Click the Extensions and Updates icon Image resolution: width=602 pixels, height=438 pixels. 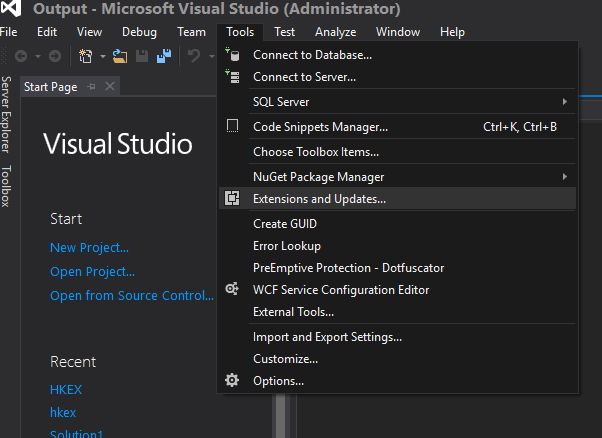(x=232, y=199)
